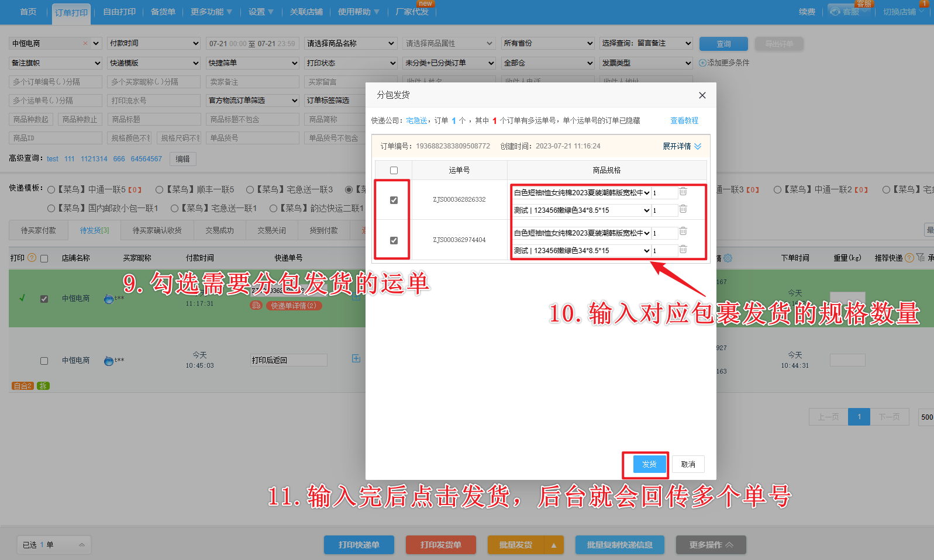
Task: Click the help icon next to 打印
Action: pyautogui.click(x=32, y=258)
